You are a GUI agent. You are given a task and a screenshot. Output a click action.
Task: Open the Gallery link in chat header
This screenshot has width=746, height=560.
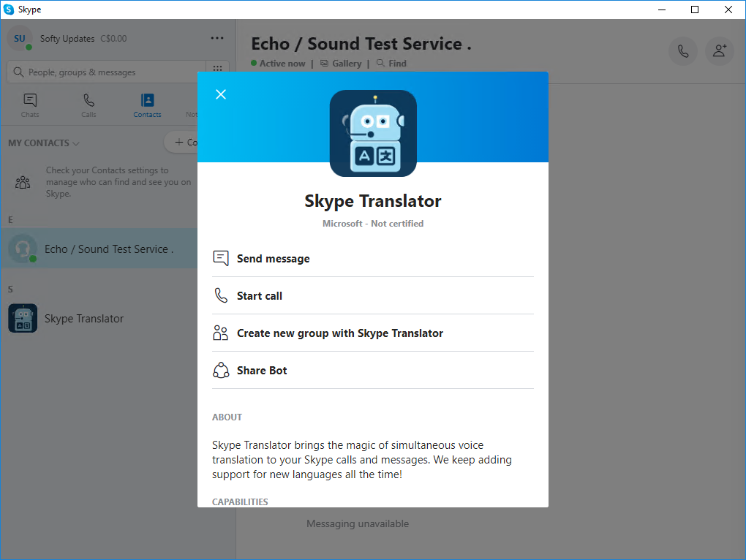[x=341, y=63]
